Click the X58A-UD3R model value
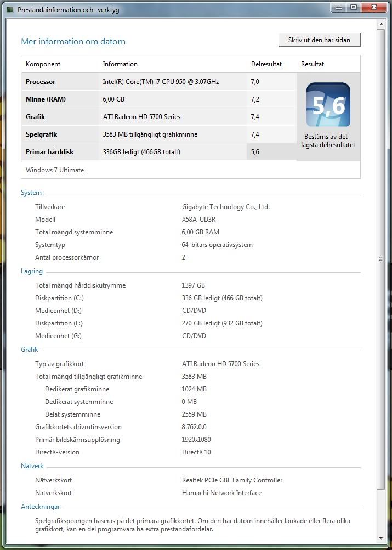This screenshot has height=550, width=392. (x=198, y=220)
